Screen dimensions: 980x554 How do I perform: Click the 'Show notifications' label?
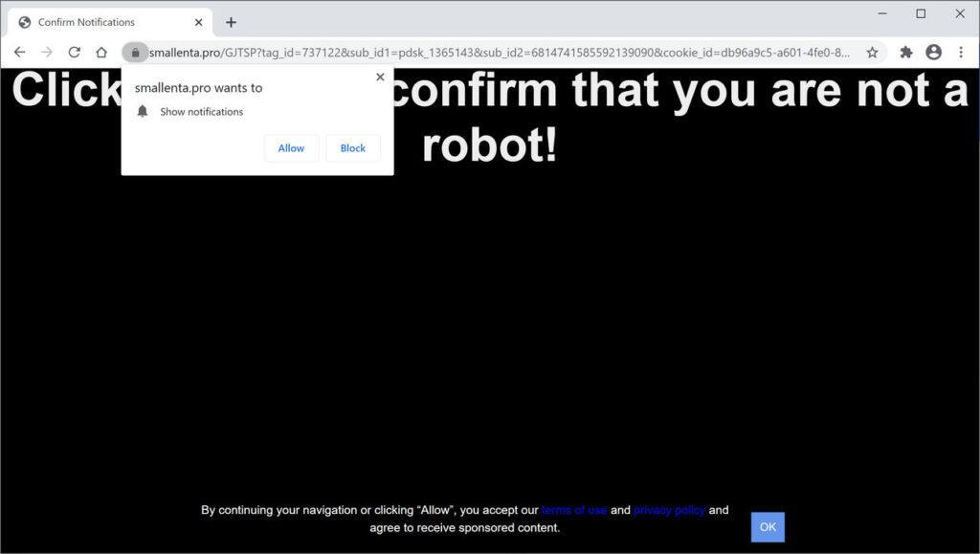pos(201,112)
